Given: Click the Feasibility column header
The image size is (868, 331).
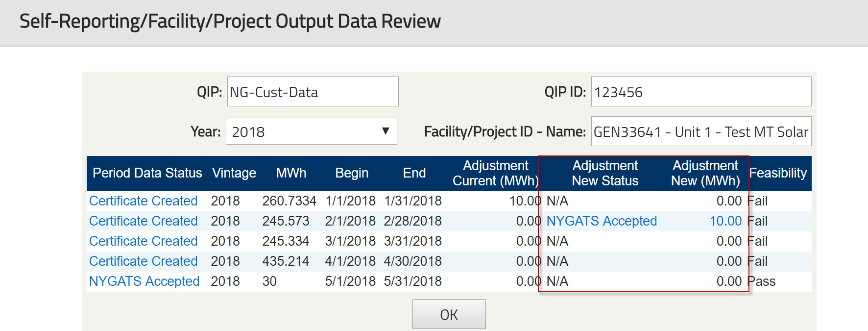Looking at the screenshot, I should tap(777, 173).
